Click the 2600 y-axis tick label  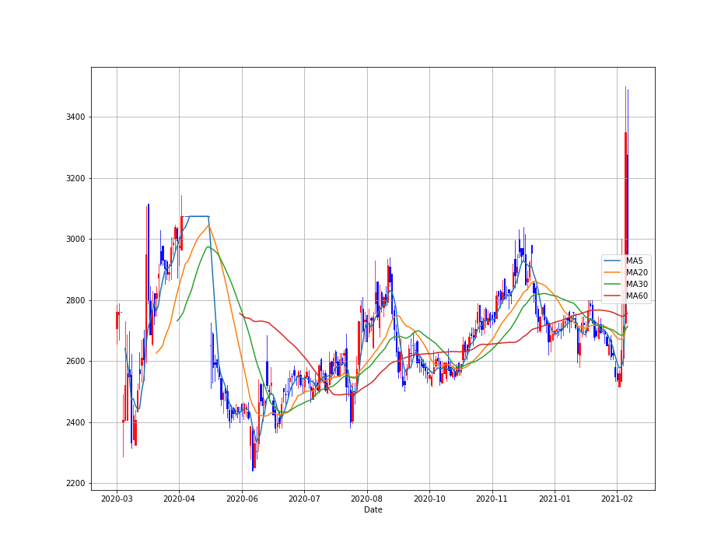(x=76, y=361)
